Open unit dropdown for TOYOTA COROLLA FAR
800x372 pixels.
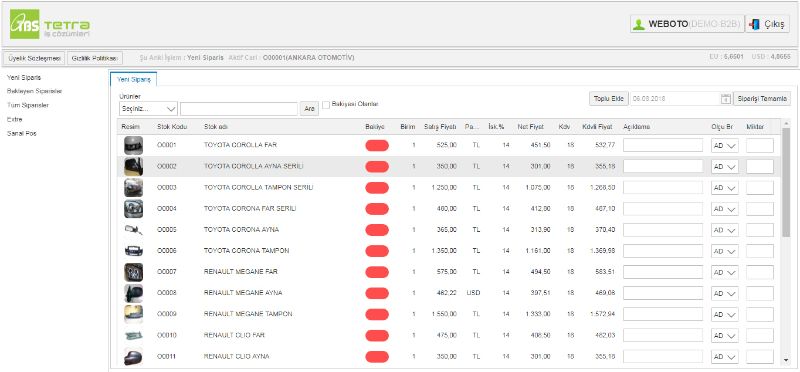tap(724, 145)
